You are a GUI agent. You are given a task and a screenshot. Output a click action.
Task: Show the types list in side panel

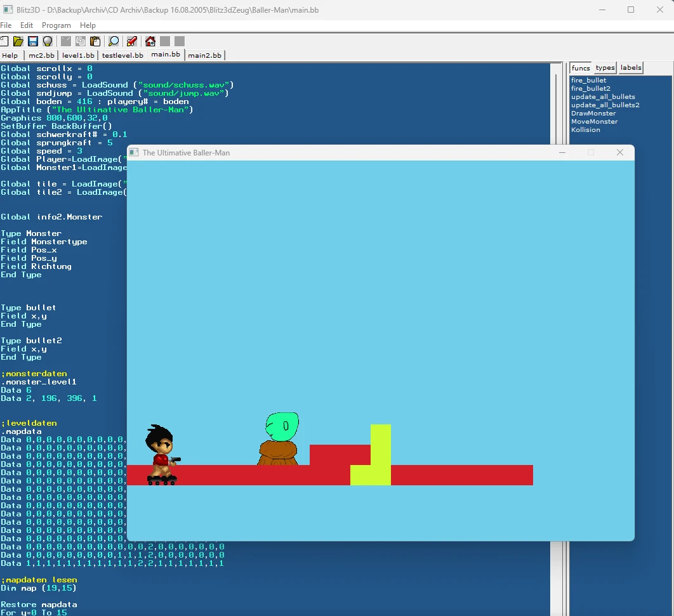605,68
